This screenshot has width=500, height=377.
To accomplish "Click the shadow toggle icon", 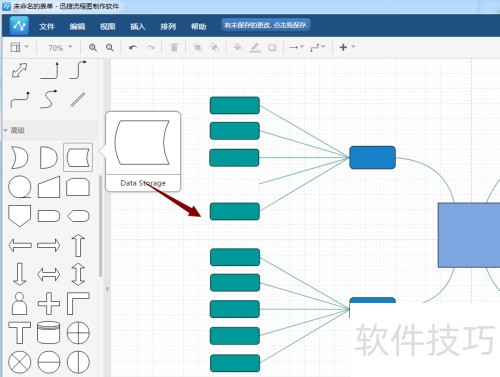I will [272, 48].
